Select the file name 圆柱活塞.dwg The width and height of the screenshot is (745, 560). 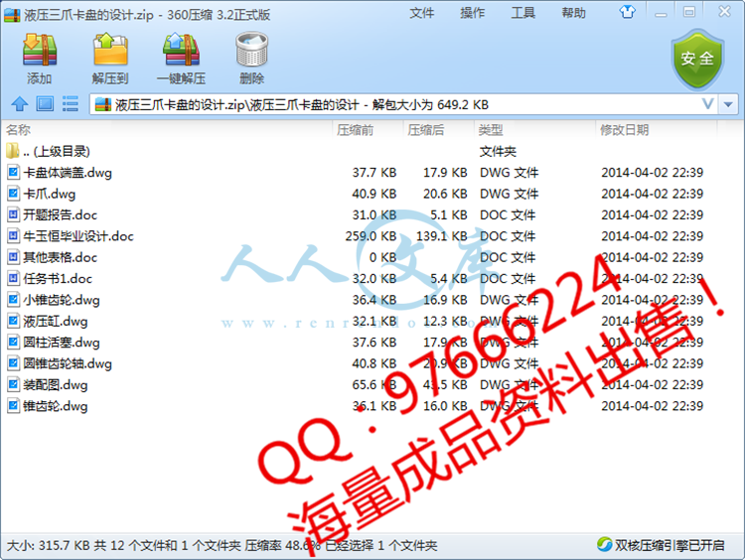click(x=62, y=343)
